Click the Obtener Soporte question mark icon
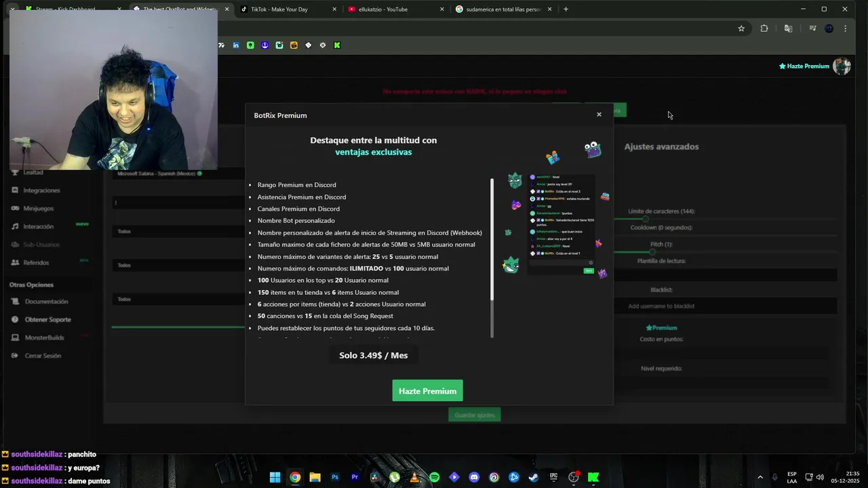 15,319
